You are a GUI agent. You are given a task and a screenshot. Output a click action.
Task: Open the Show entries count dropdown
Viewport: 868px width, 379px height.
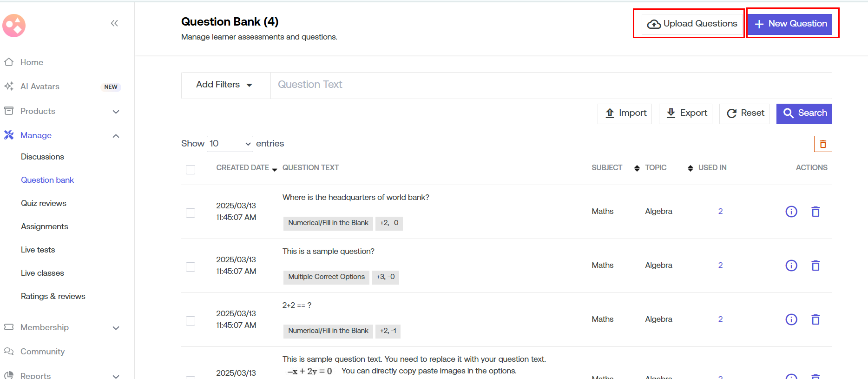(230, 144)
